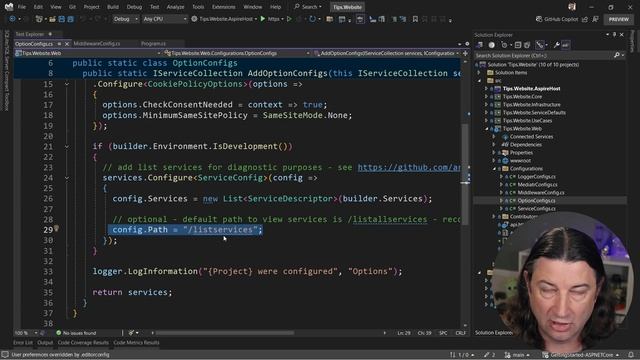Open the Any CPU platform dropdown
The image size is (640, 360).
(165, 19)
